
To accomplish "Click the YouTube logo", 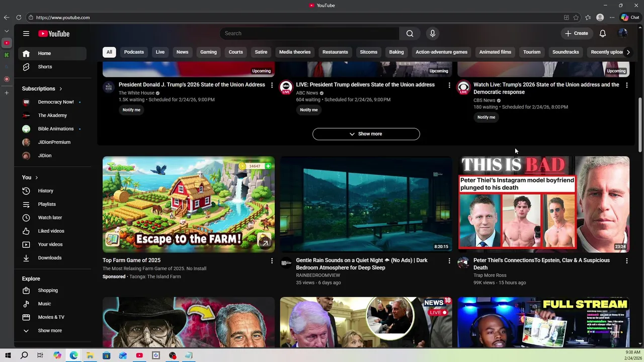I will click(x=54, y=34).
